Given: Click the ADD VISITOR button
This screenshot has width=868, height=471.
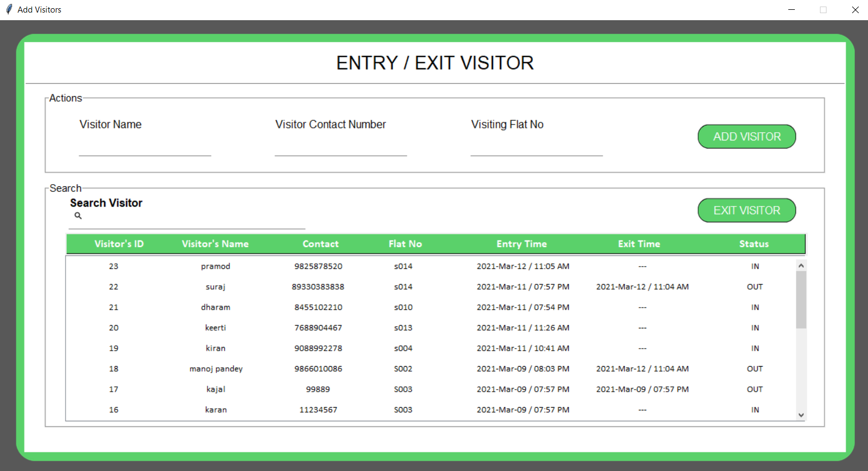Looking at the screenshot, I should click(x=746, y=137).
